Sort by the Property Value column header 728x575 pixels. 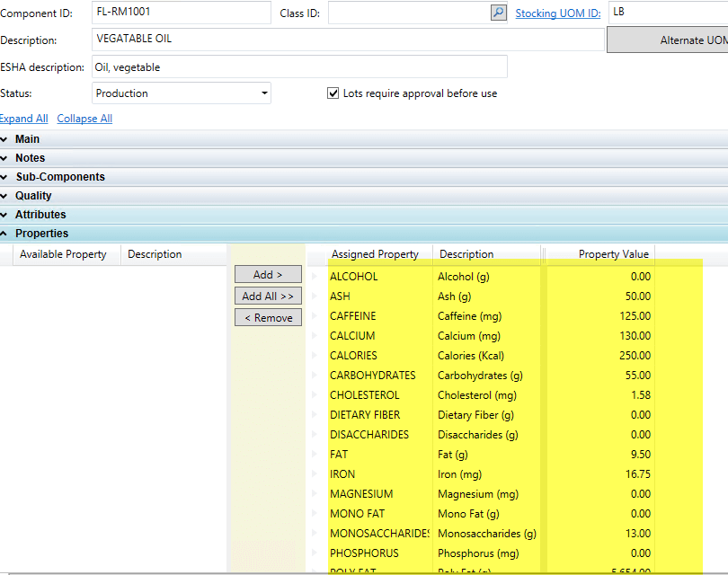coord(613,254)
